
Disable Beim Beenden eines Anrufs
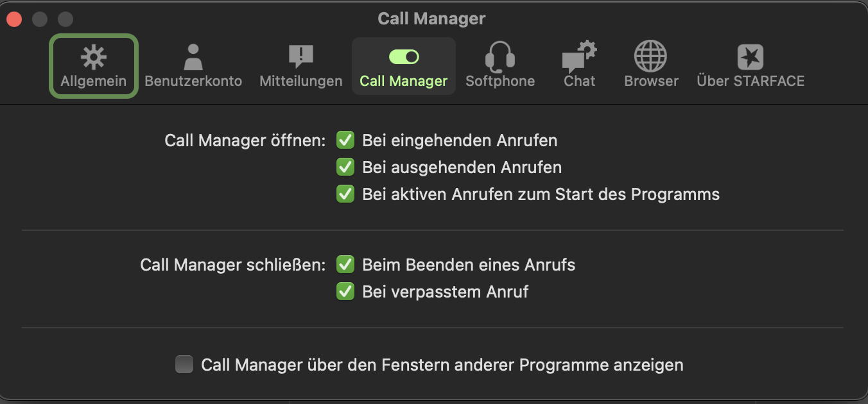coord(345,264)
